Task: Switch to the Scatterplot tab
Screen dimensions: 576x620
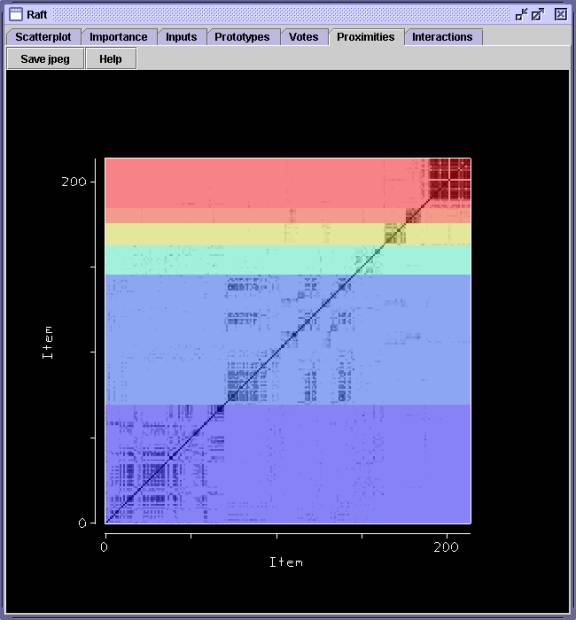Action: [43, 37]
